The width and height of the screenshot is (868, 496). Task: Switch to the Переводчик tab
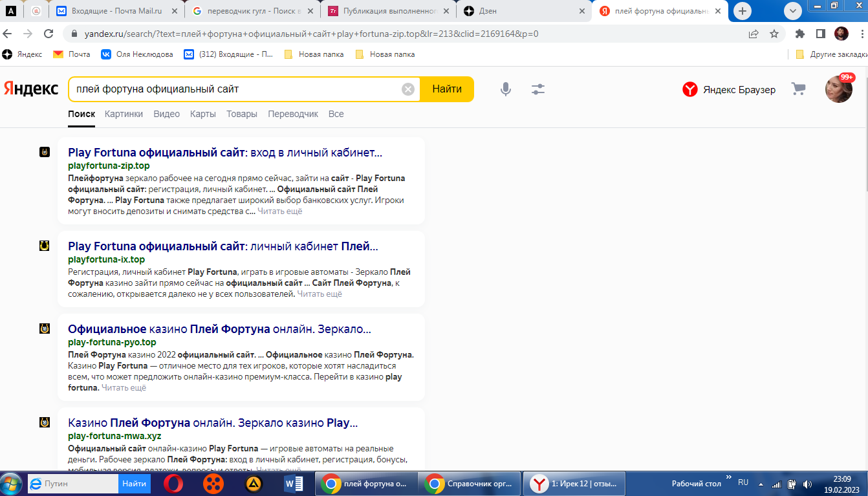pyautogui.click(x=293, y=114)
